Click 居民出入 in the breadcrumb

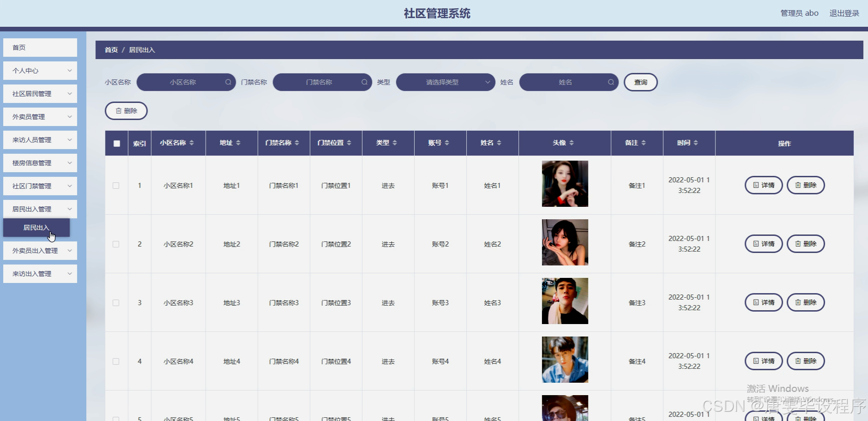[x=142, y=50]
